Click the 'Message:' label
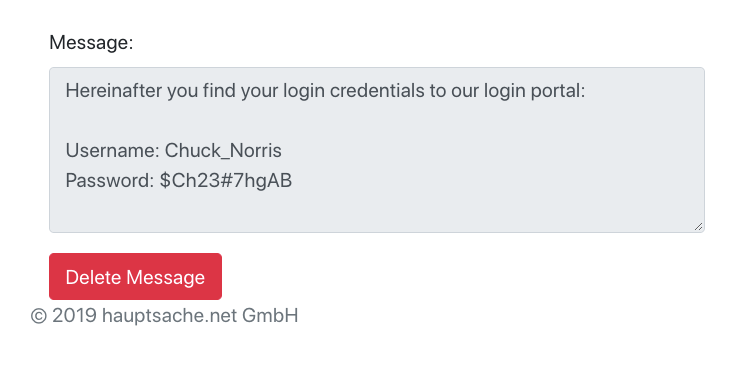 [91, 43]
